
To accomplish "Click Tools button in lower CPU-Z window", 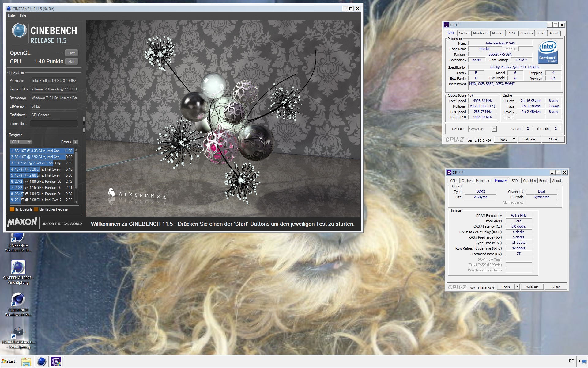I will 506,287.
